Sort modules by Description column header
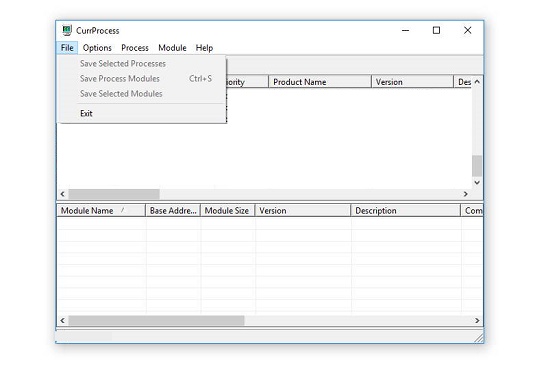550x373 pixels. (405, 211)
